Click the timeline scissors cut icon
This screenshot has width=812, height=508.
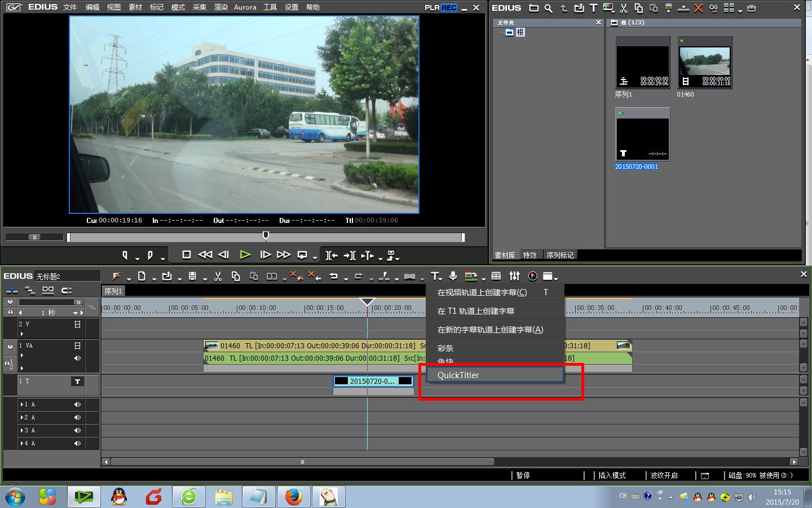(218, 276)
